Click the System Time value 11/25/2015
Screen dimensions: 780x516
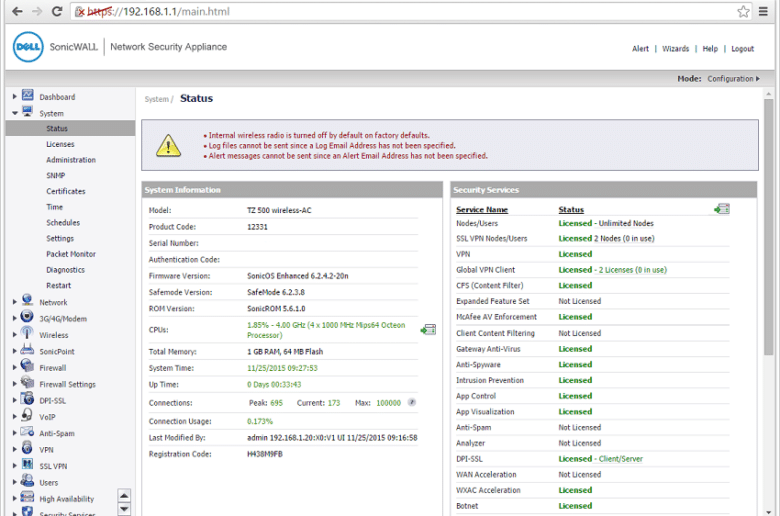pos(282,368)
